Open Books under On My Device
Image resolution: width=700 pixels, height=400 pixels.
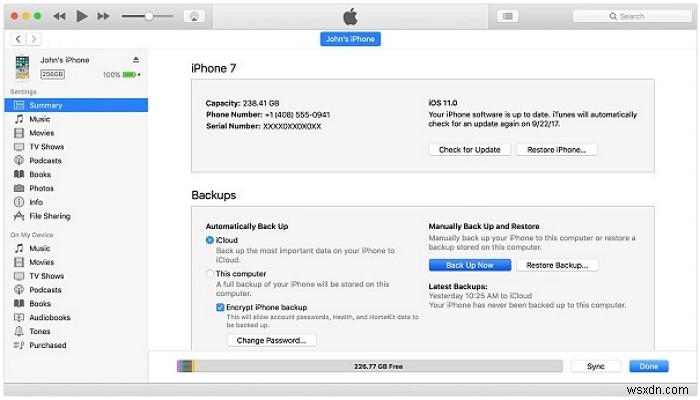click(x=76, y=304)
